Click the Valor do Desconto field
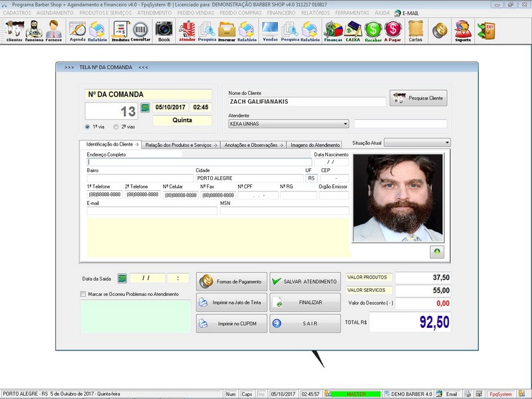Screen dimensions: 532x399 pos(423,303)
